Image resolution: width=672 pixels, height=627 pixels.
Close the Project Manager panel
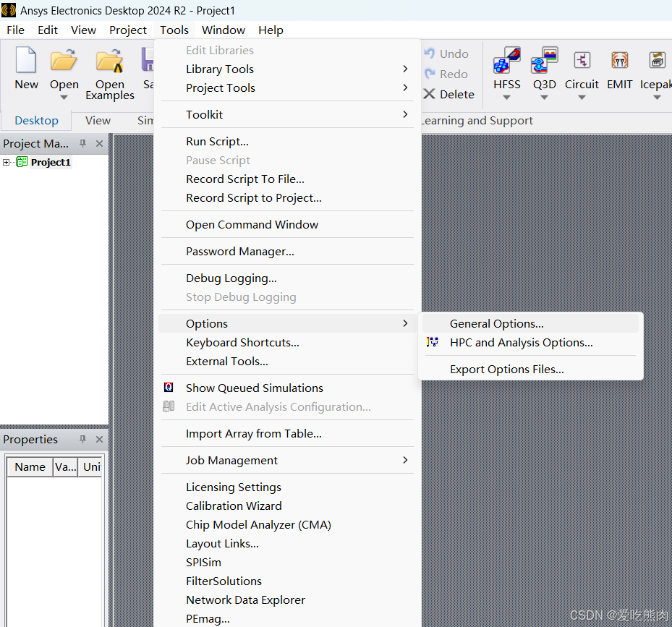[99, 144]
